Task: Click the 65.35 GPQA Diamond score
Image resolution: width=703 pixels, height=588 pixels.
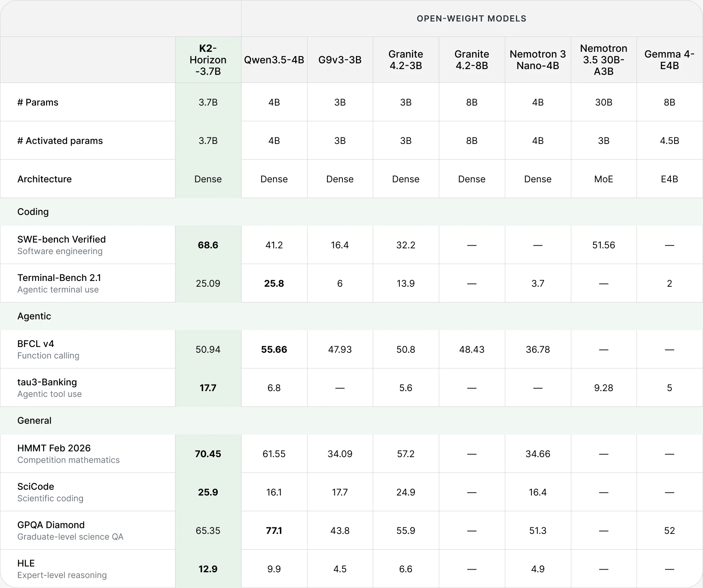Action: point(208,531)
